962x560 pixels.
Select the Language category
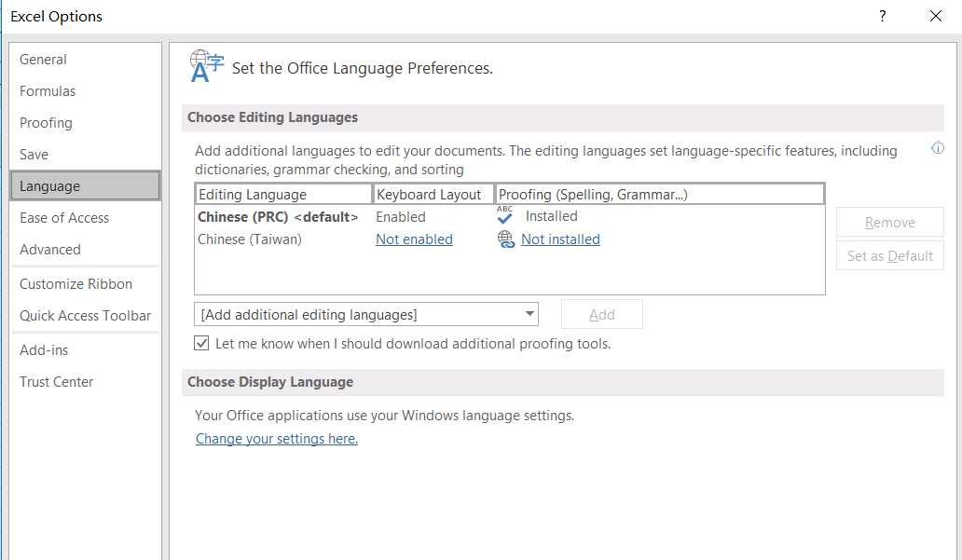coord(85,185)
